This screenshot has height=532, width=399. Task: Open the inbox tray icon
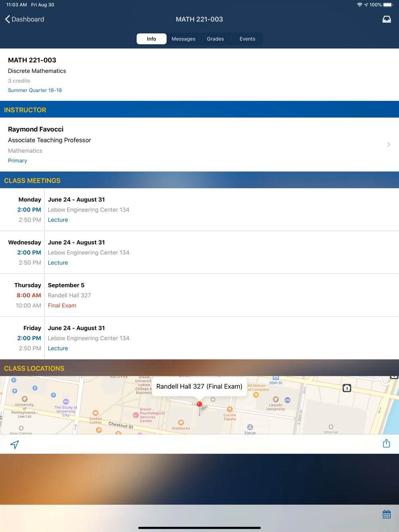(x=387, y=19)
